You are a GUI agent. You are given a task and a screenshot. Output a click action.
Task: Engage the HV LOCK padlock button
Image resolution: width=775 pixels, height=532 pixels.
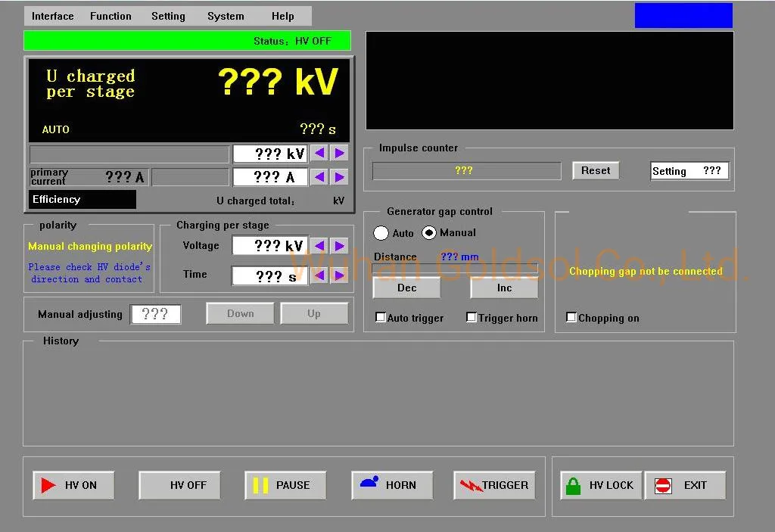(x=601, y=485)
